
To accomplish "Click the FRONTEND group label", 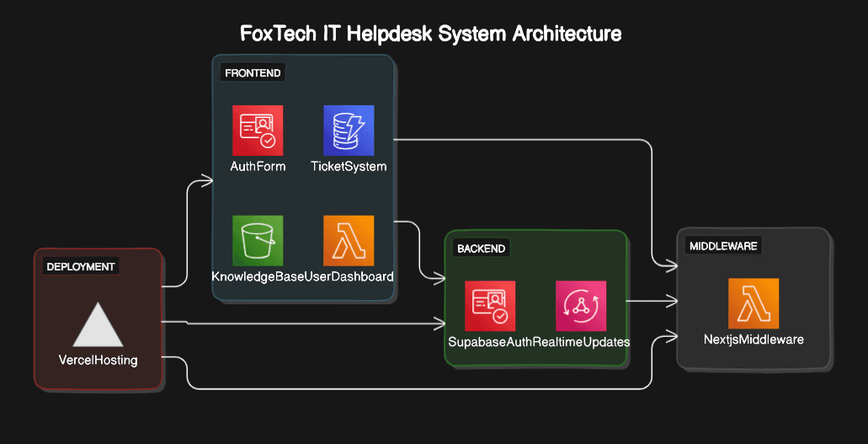I will [253, 73].
